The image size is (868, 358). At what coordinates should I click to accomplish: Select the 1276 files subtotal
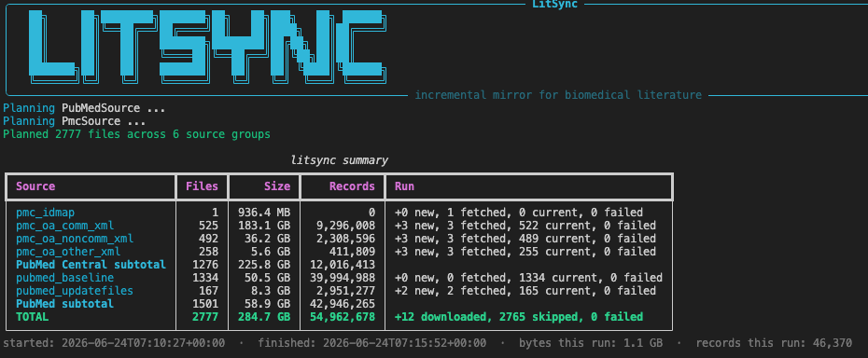click(x=205, y=265)
